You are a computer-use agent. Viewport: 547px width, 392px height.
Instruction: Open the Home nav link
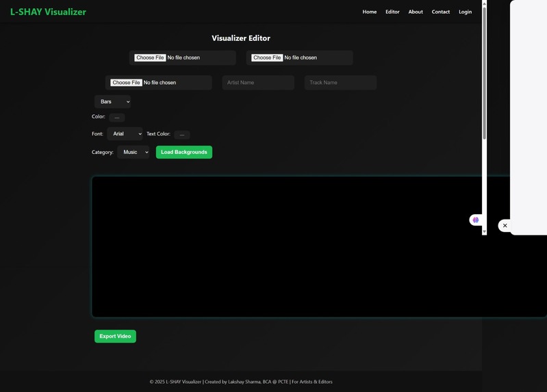coord(370,12)
